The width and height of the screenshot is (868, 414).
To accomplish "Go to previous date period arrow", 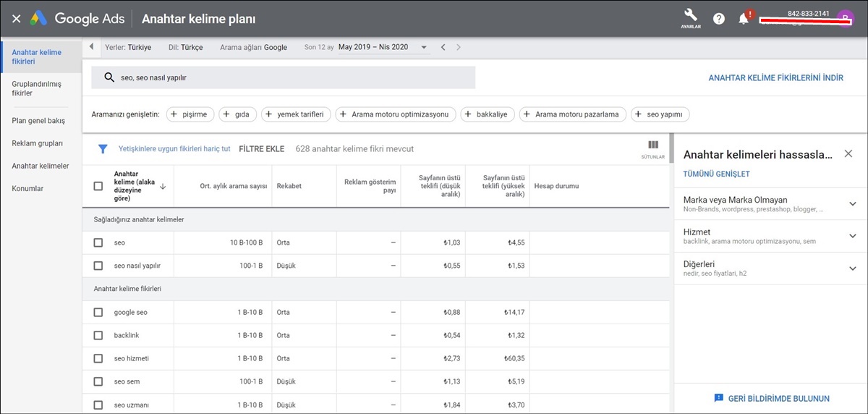I will (444, 48).
